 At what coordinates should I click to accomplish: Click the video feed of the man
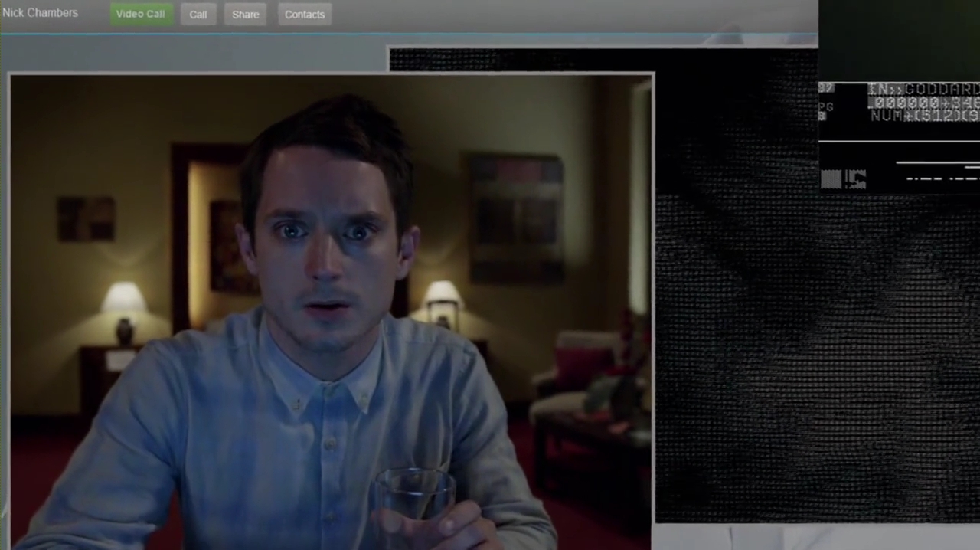tap(331, 311)
